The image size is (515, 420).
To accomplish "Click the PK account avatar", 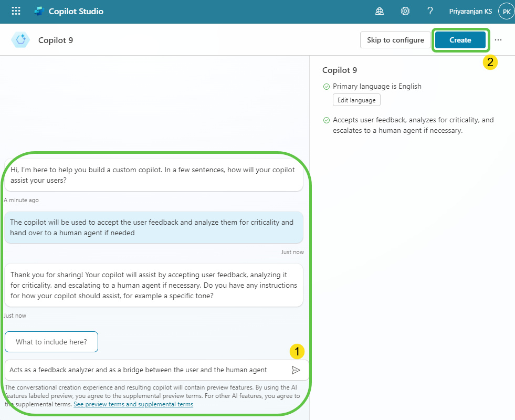I will [x=506, y=12].
